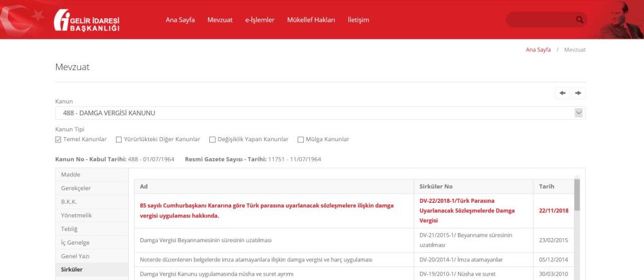644x280 pixels.
Task: Uncheck the Temel Kanunlar checkbox
Action: coord(59,139)
